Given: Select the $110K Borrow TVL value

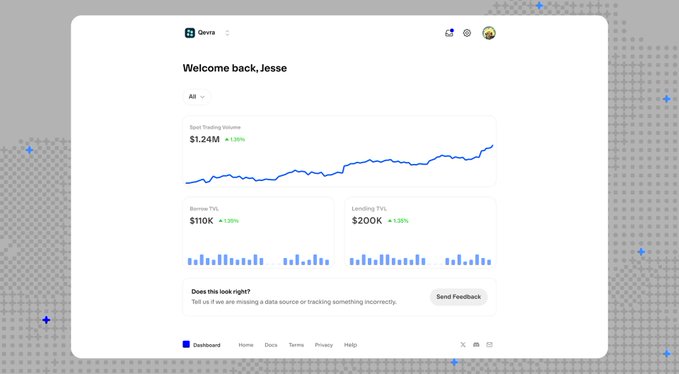Looking at the screenshot, I should click(x=201, y=221).
